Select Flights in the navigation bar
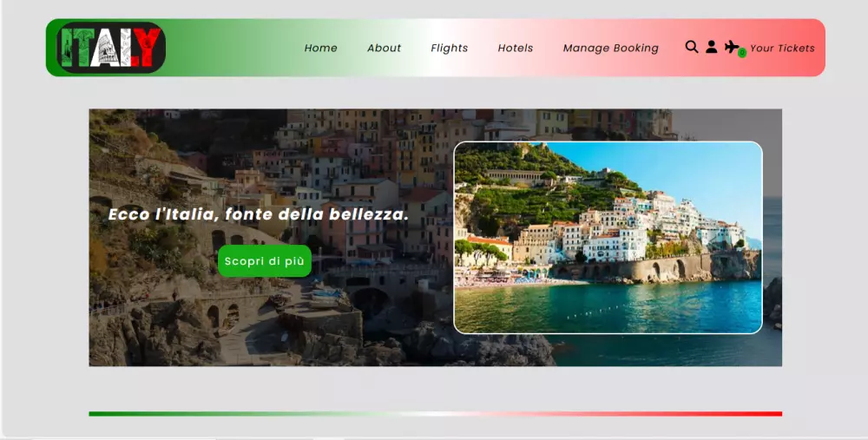The height and width of the screenshot is (440, 868). click(x=449, y=48)
